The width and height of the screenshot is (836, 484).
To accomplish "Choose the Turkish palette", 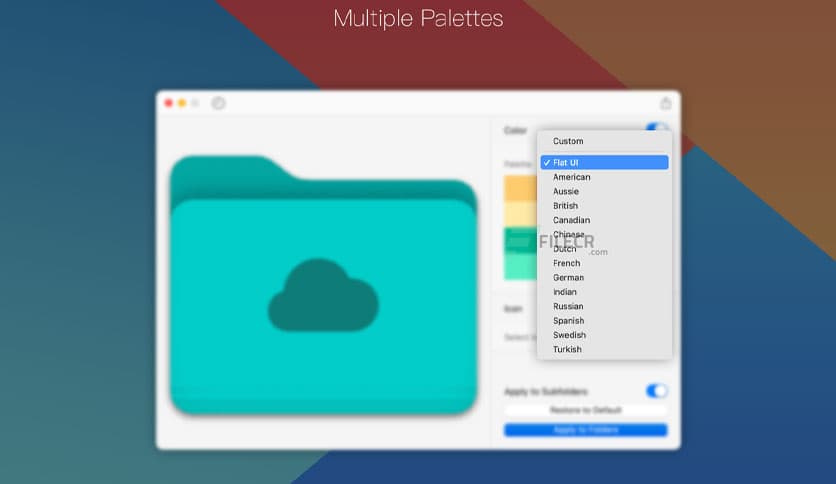I will 604,350.
